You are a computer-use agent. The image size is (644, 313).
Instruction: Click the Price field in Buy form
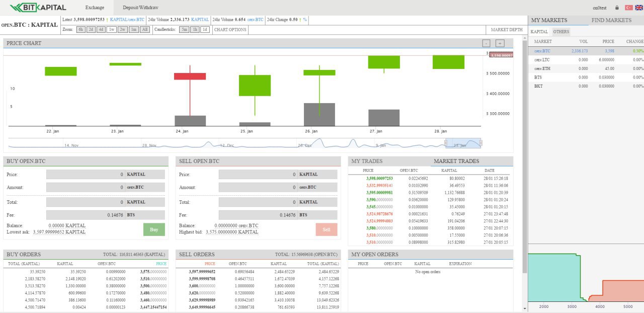[86, 175]
